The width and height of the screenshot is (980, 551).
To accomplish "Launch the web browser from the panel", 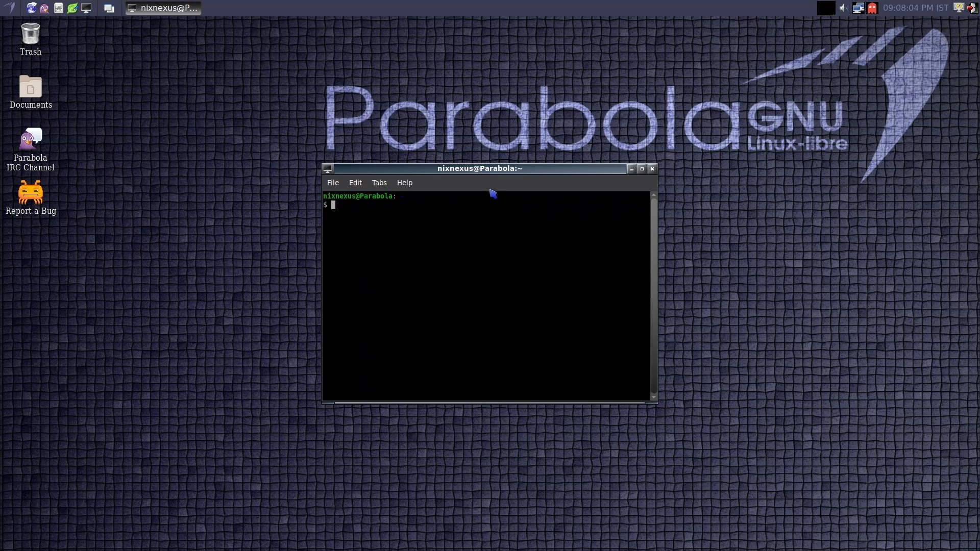I will pyautogui.click(x=32, y=8).
